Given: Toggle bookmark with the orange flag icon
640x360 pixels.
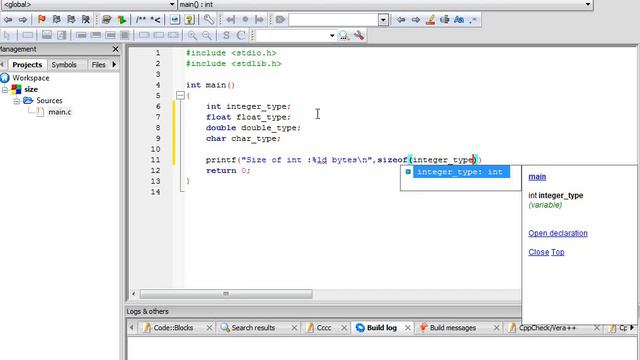Looking at the screenshot, I should click(42, 20).
